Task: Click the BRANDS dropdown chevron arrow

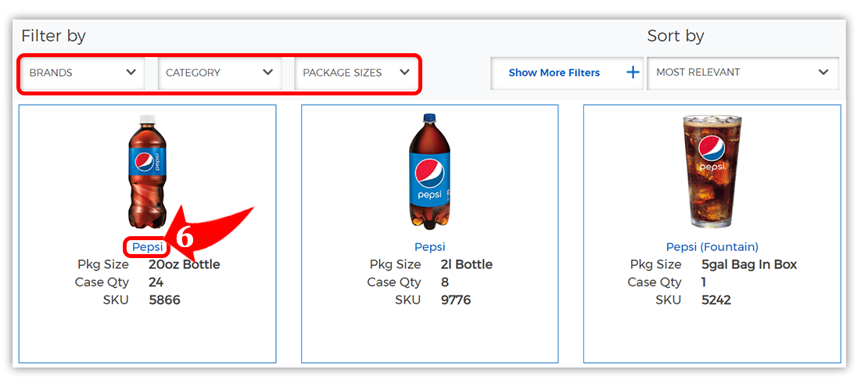Action: 131,72
